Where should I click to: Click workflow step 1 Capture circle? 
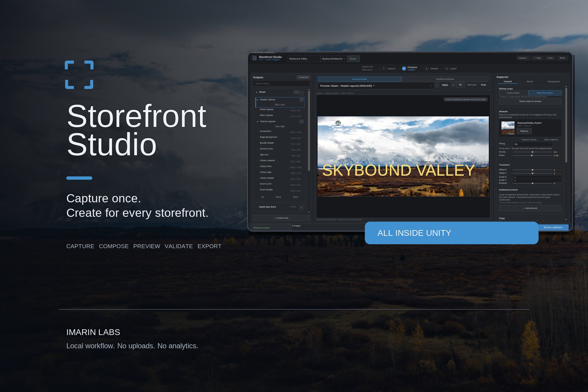click(384, 69)
